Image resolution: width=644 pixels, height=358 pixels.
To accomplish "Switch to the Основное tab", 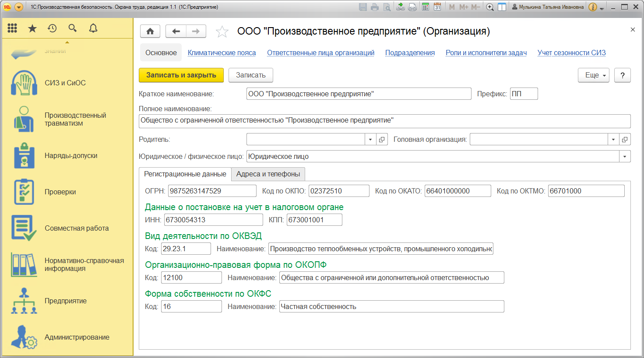I will [x=161, y=53].
